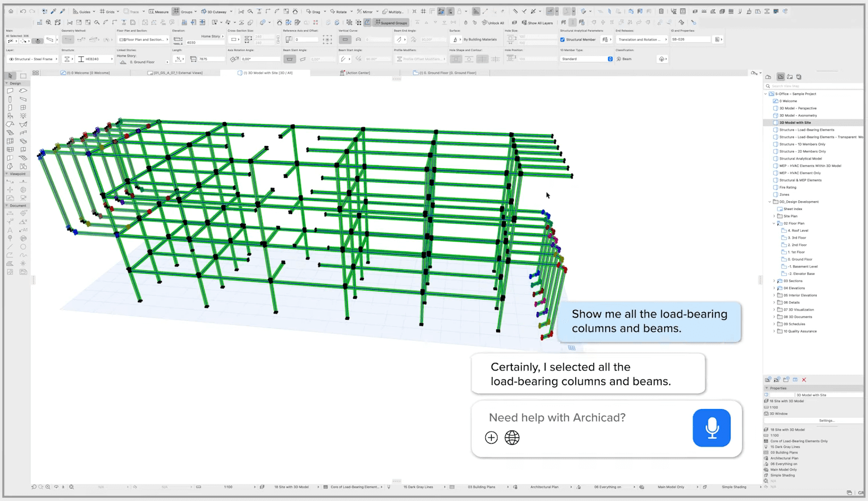868x501 pixels.
Task: Click the eyedropper Pick Up Parameters icon
Action: tap(53, 11)
